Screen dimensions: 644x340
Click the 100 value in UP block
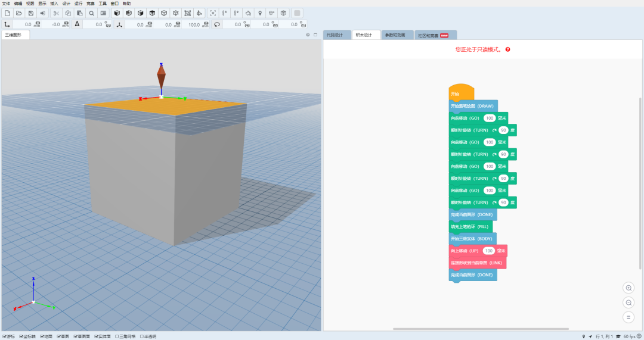tap(489, 251)
